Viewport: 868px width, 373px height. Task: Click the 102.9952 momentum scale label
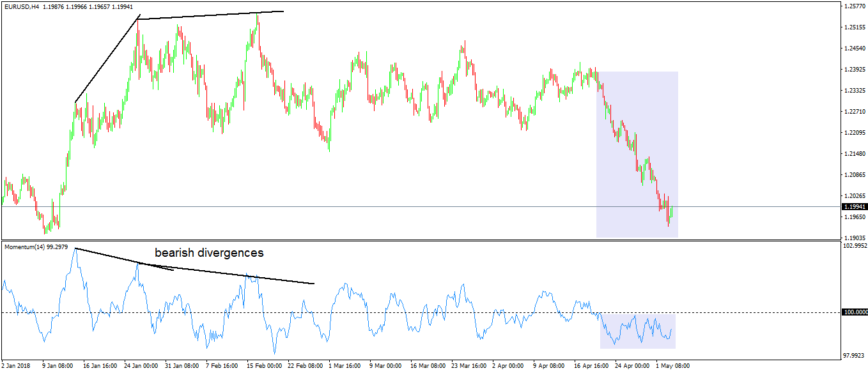[855, 245]
